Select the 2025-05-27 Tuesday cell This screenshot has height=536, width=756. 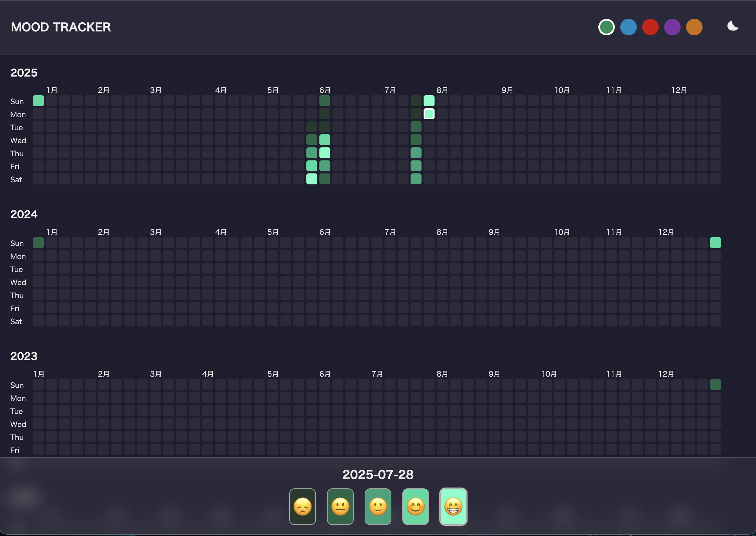(312, 127)
